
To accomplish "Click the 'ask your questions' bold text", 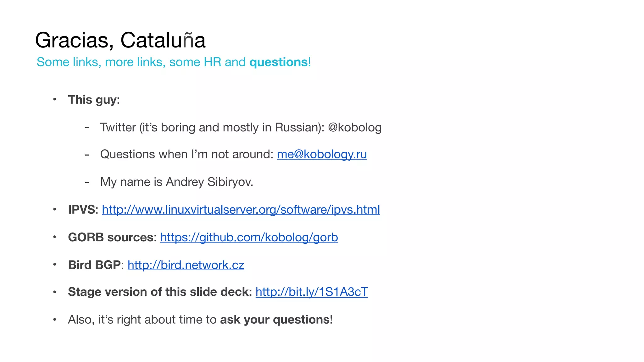I will point(275,320).
